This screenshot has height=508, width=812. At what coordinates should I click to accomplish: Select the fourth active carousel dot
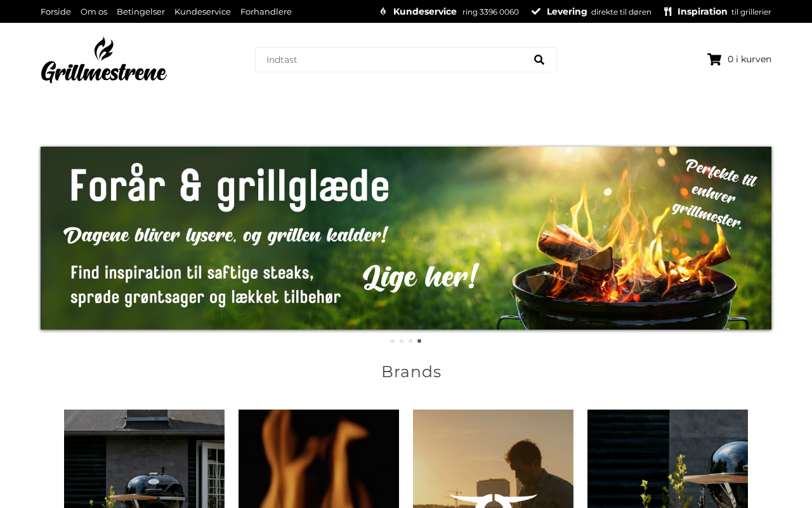point(419,341)
